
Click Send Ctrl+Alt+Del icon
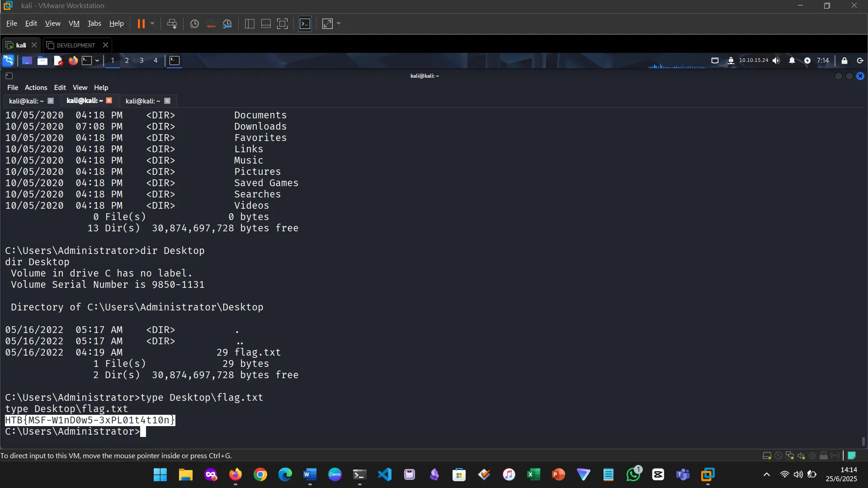172,24
